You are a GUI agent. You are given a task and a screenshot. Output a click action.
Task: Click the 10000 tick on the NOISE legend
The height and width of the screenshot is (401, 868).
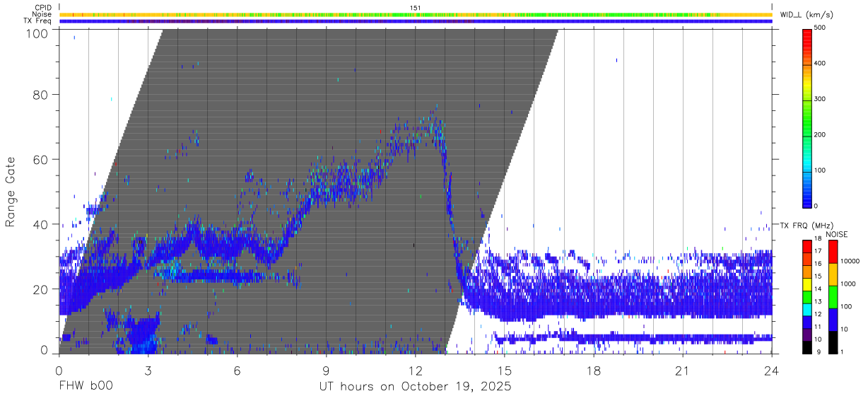850,261
